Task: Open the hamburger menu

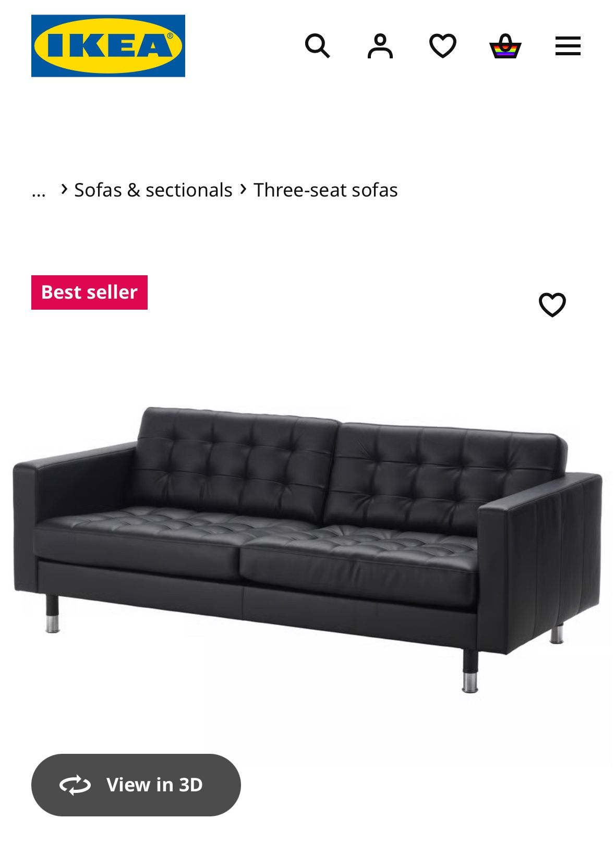Action: coord(568,46)
